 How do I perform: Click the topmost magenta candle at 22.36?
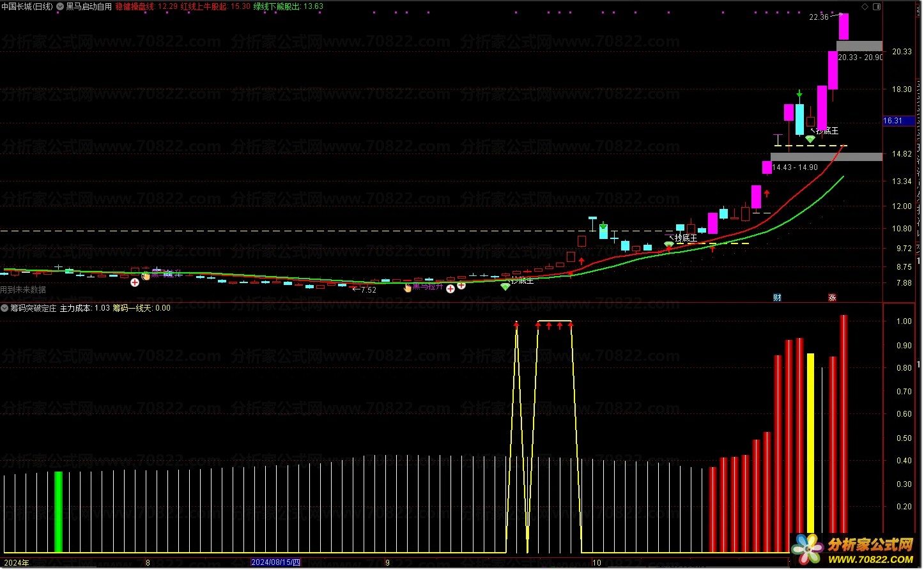[844, 26]
